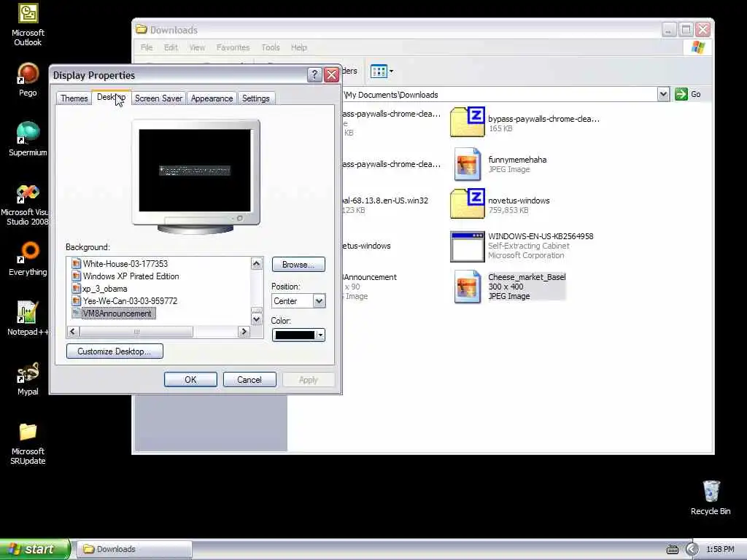Open the Favorites menu in Downloads
This screenshot has width=747, height=560.
(x=233, y=47)
